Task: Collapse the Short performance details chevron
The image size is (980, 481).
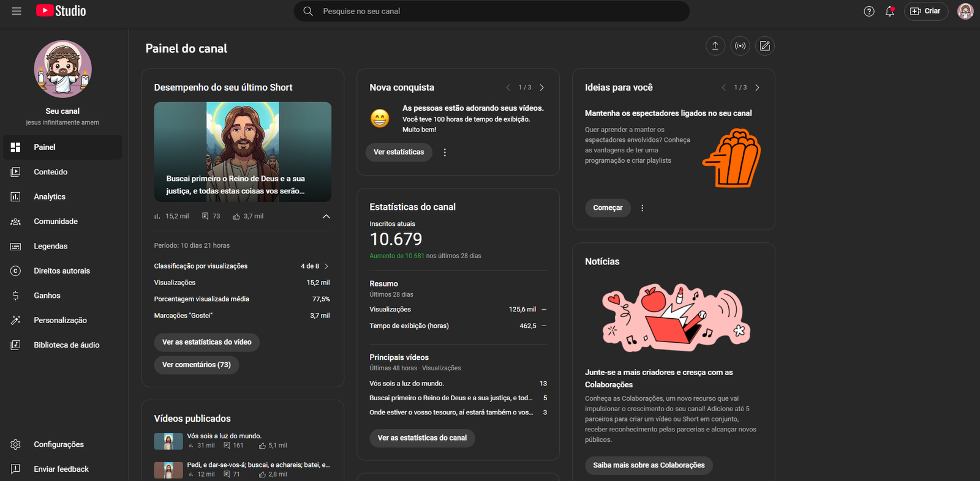Action: (x=326, y=216)
